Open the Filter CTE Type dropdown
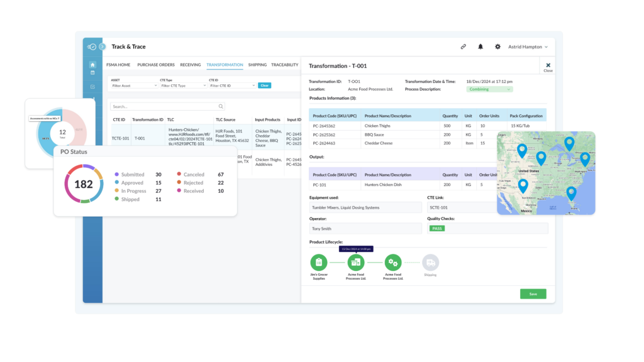The height and width of the screenshot is (362, 644). 182,85
